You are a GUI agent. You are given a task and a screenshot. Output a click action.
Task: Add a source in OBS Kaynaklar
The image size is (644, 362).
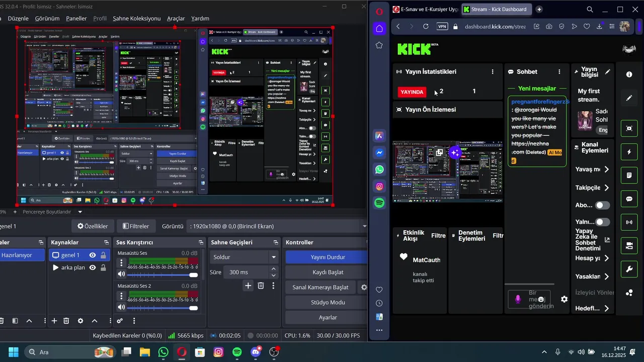(54, 321)
